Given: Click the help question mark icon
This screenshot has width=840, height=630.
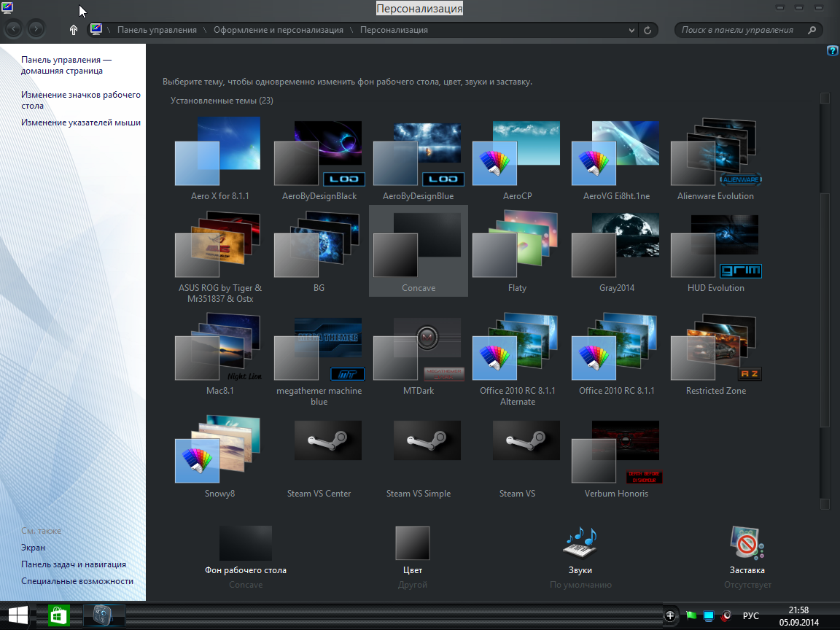Looking at the screenshot, I should [x=832, y=50].
